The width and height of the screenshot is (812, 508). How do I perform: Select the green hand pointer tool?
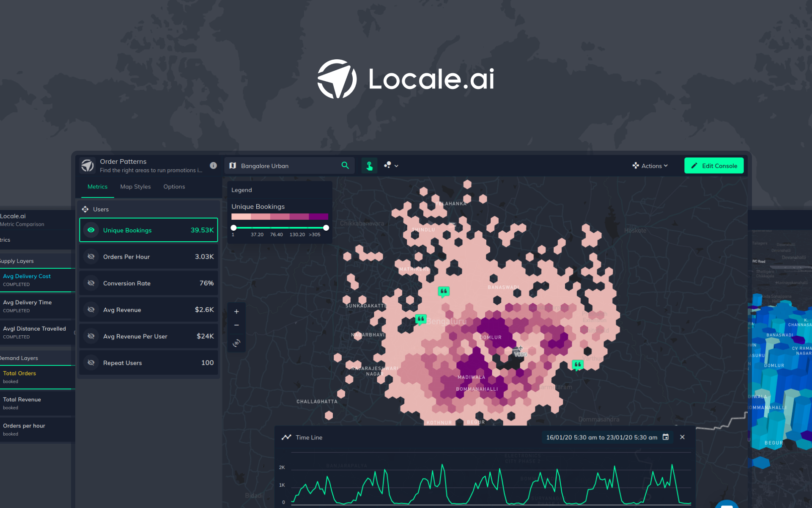tap(369, 166)
